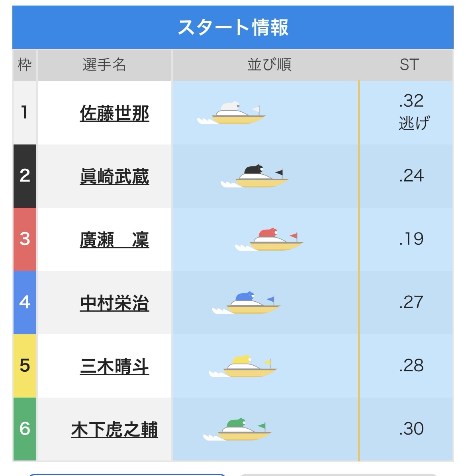The image size is (466, 476).
Task: Click the スタート情報 header bar
Action: click(233, 27)
